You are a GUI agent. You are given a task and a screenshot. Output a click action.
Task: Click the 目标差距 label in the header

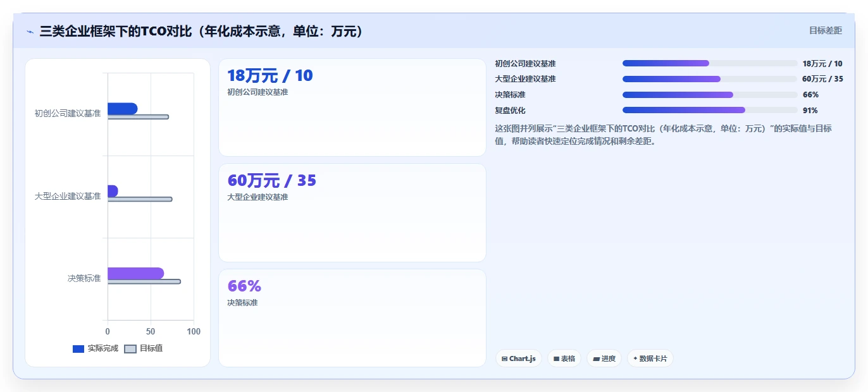click(826, 30)
